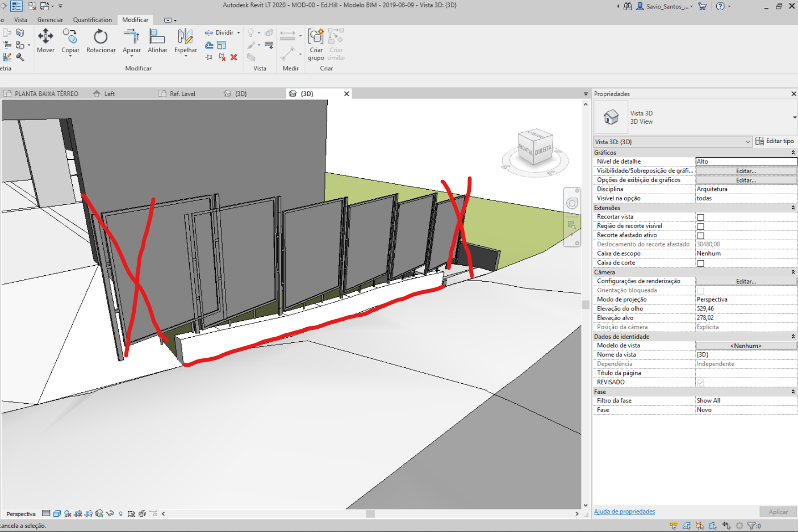Check the Caixa de corte option

click(x=701, y=262)
